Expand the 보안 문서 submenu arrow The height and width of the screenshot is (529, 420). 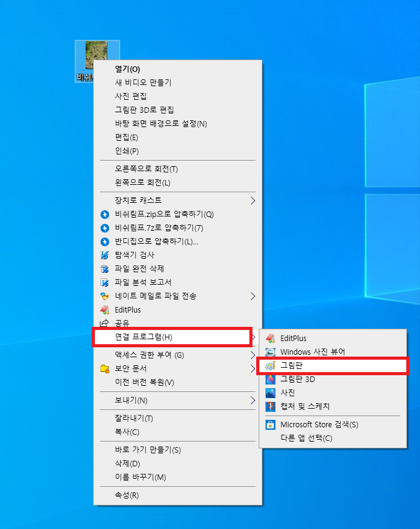pyautogui.click(x=252, y=369)
